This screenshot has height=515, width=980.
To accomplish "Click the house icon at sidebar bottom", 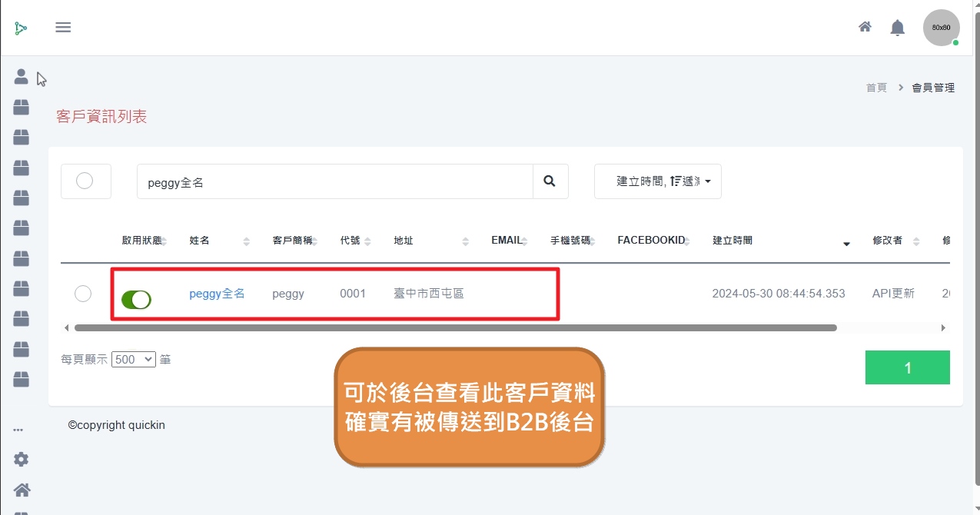I will (x=22, y=490).
